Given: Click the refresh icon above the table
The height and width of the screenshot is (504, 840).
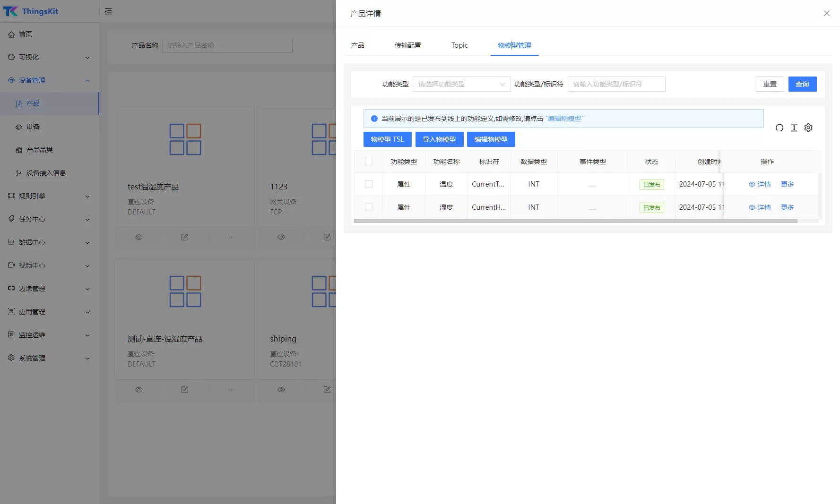Looking at the screenshot, I should pyautogui.click(x=779, y=128).
